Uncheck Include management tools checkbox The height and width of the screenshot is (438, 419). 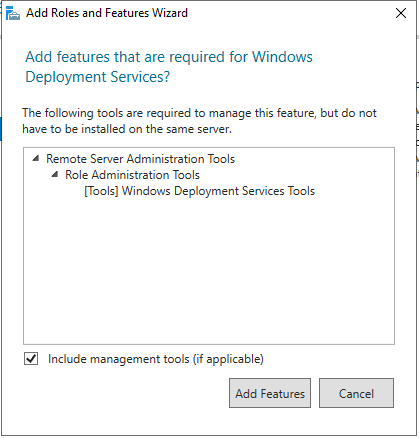pos(31,359)
